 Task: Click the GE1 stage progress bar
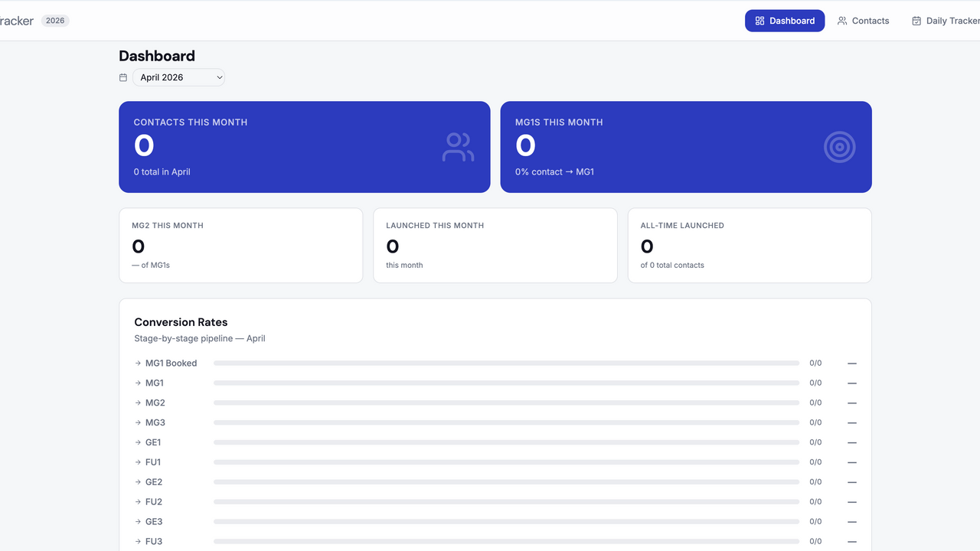tap(506, 443)
